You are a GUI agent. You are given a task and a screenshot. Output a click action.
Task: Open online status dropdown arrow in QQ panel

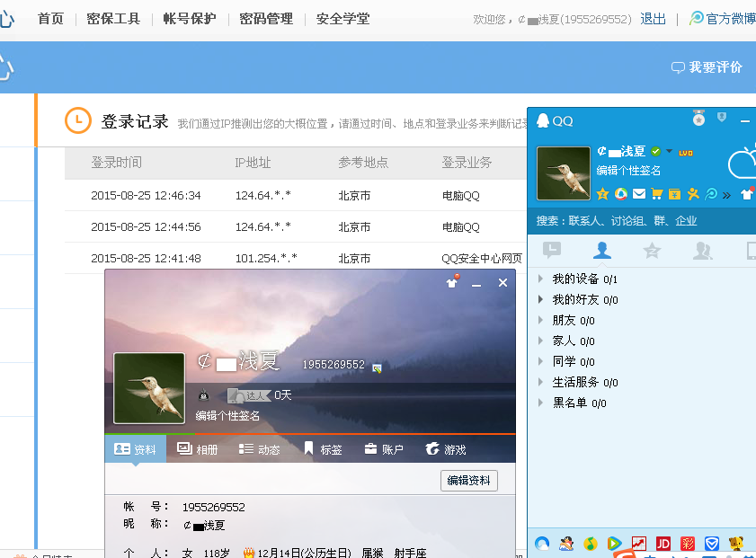point(669,151)
